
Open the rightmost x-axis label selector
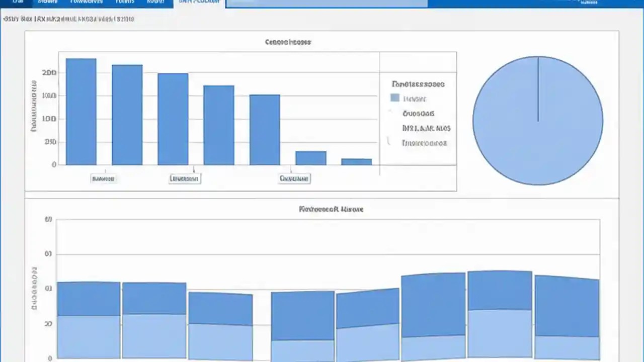point(294,178)
